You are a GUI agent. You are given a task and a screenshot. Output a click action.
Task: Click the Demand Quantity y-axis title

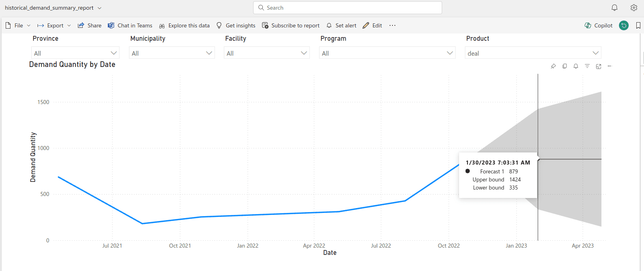(33, 157)
